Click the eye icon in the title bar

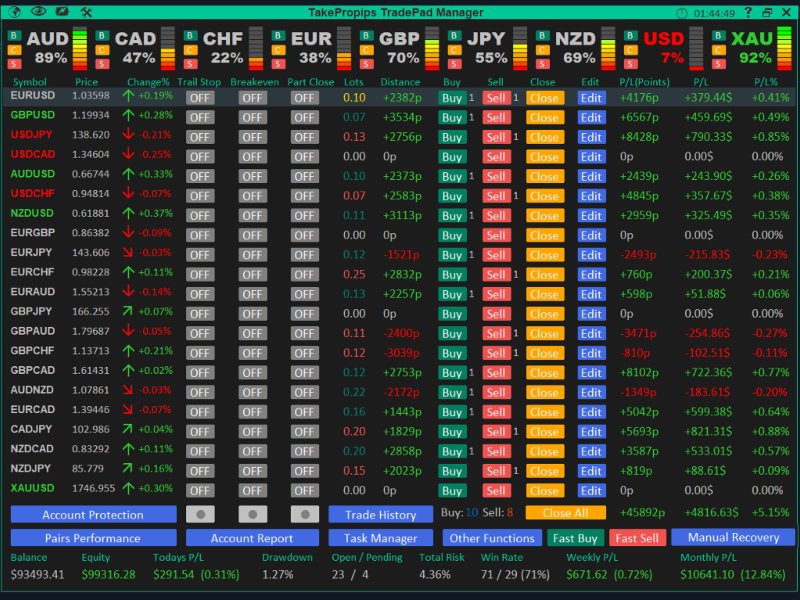click(x=39, y=11)
